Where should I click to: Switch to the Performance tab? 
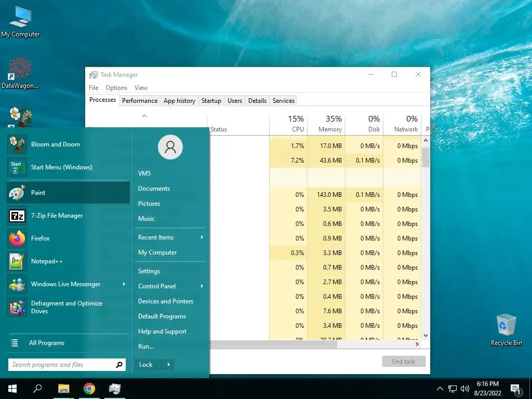pyautogui.click(x=140, y=101)
